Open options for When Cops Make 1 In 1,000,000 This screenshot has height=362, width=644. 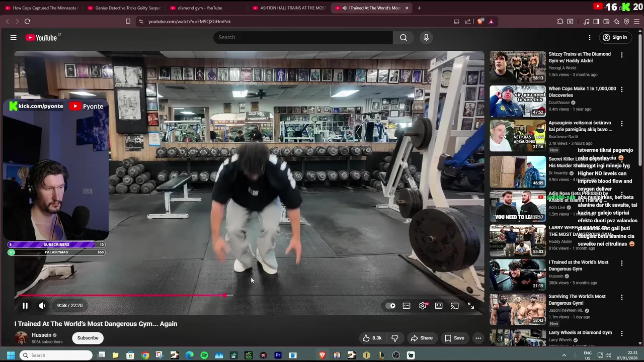622,89
